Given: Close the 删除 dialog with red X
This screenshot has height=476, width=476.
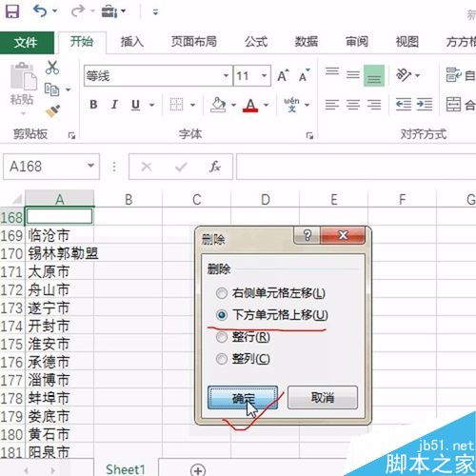Looking at the screenshot, I should [x=343, y=235].
